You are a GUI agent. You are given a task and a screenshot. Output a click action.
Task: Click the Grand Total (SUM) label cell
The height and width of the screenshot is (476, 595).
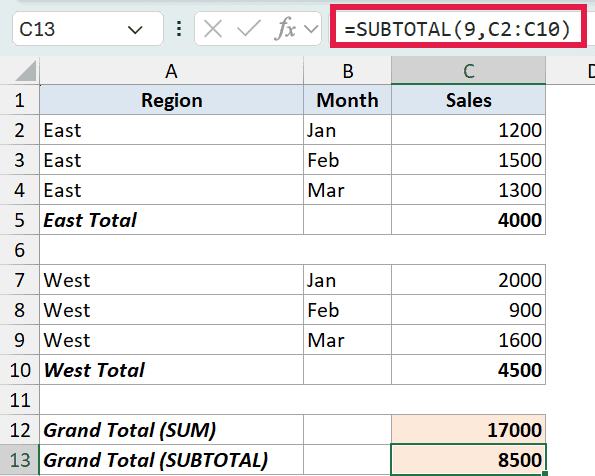172,430
